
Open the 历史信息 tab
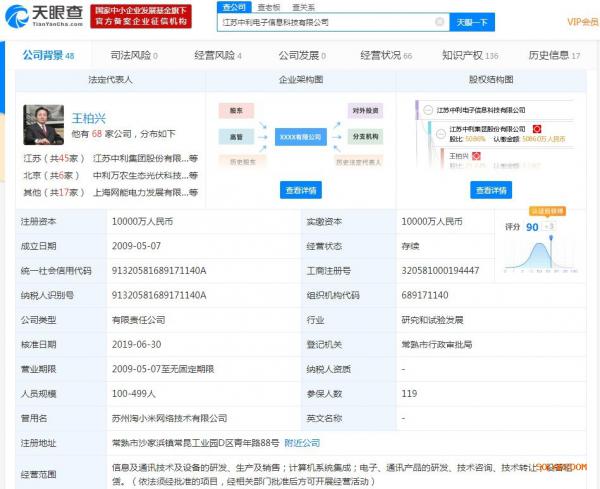tap(554, 55)
